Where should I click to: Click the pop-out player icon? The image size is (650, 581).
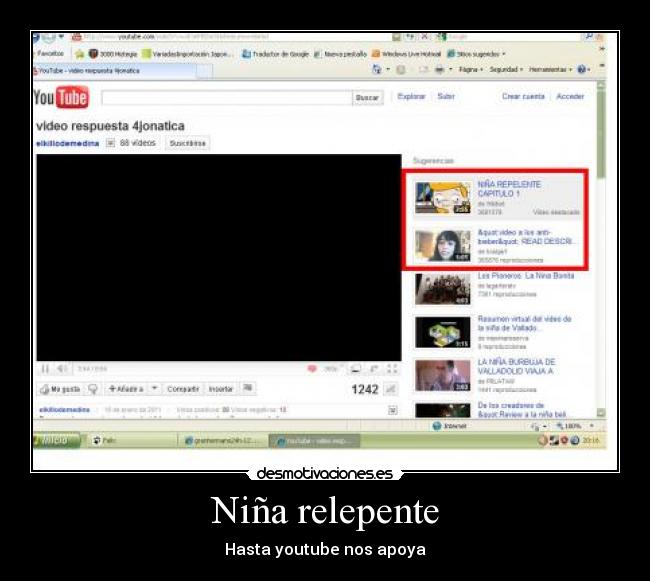pos(374,369)
